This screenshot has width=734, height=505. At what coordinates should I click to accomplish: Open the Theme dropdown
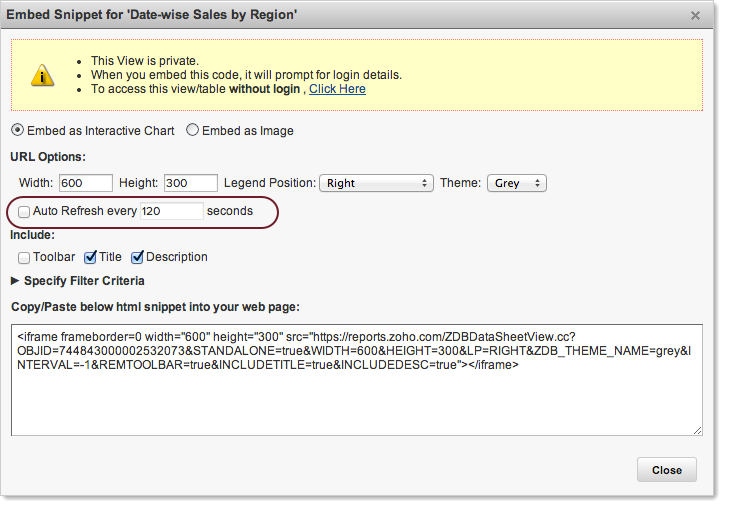click(x=516, y=183)
